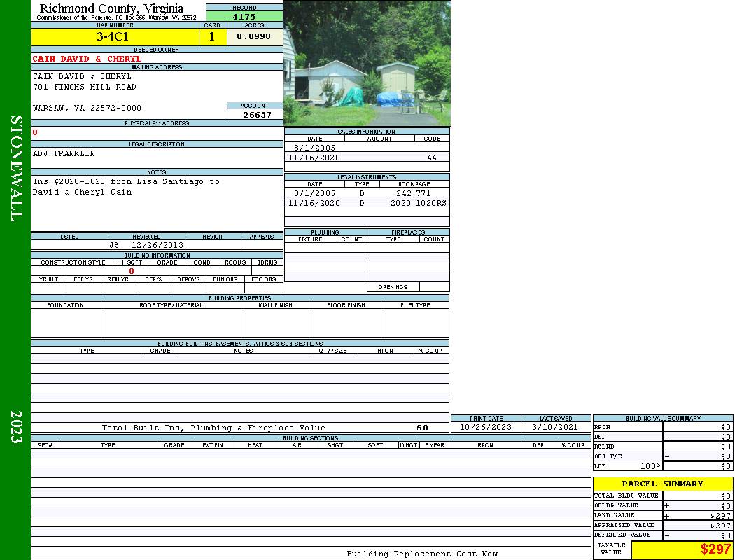
Task: Select the reviewed date 12/26/2013
Action: (x=157, y=246)
